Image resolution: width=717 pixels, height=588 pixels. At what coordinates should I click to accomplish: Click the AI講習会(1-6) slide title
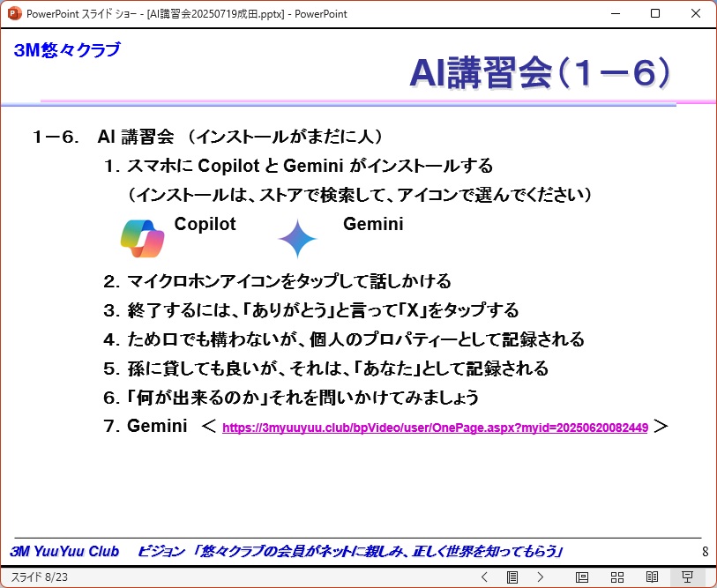pyautogui.click(x=540, y=74)
